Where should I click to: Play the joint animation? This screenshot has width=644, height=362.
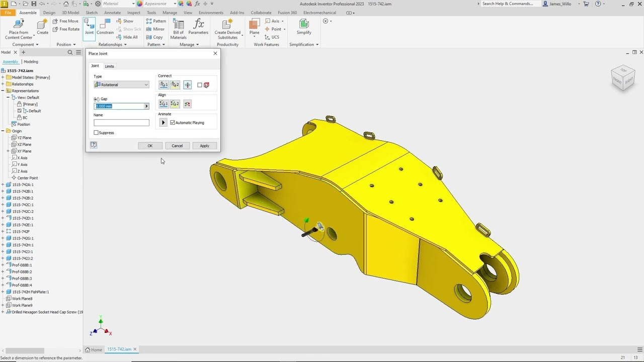pyautogui.click(x=163, y=123)
